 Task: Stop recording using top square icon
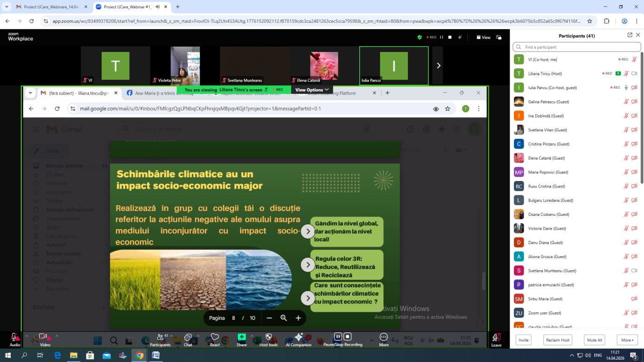pyautogui.click(x=450, y=37)
